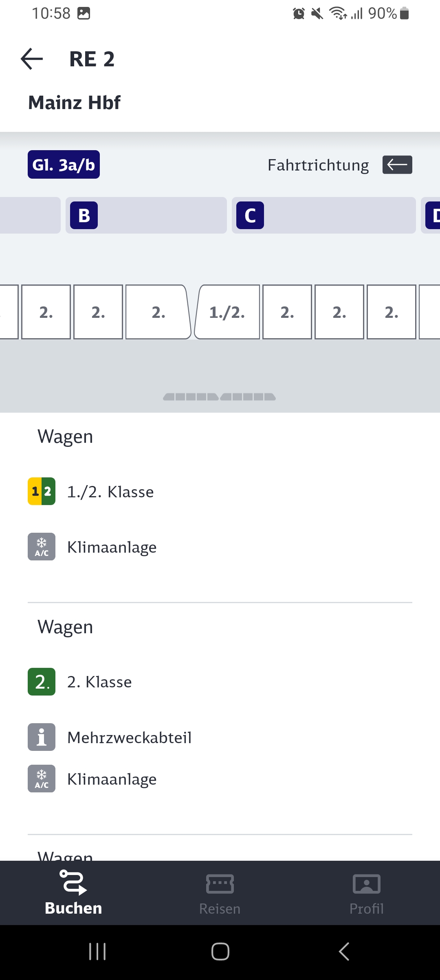The width and height of the screenshot is (440, 980).
Task: Tap the green 2. Klasse icon
Action: point(42,682)
